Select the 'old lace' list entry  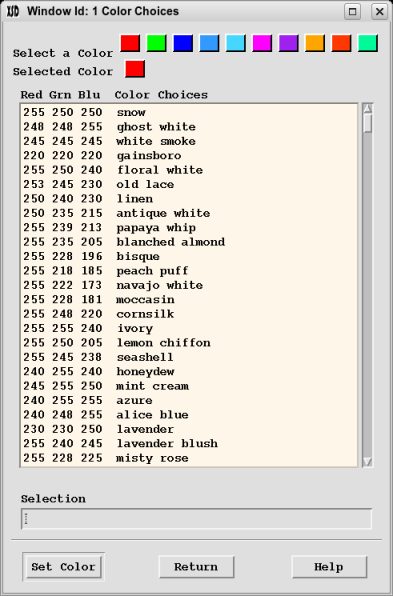189,185
